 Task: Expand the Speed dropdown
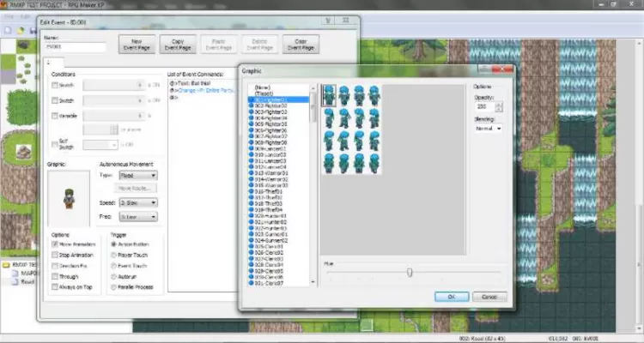tap(138, 203)
